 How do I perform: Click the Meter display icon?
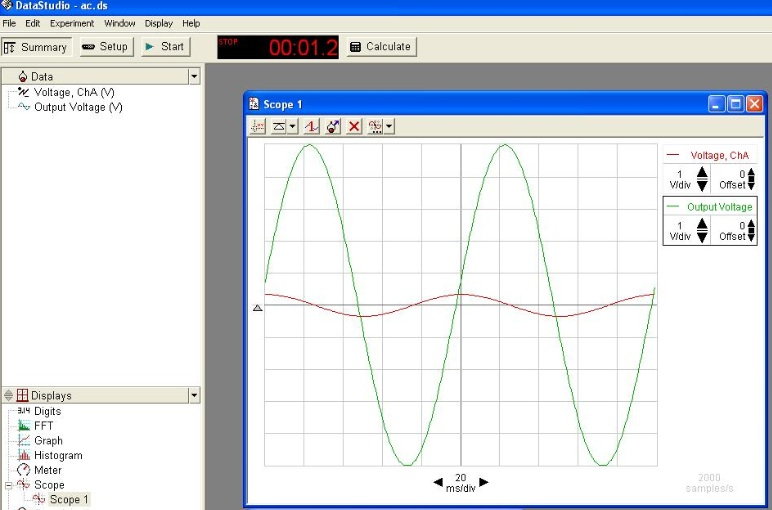pyautogui.click(x=24, y=470)
